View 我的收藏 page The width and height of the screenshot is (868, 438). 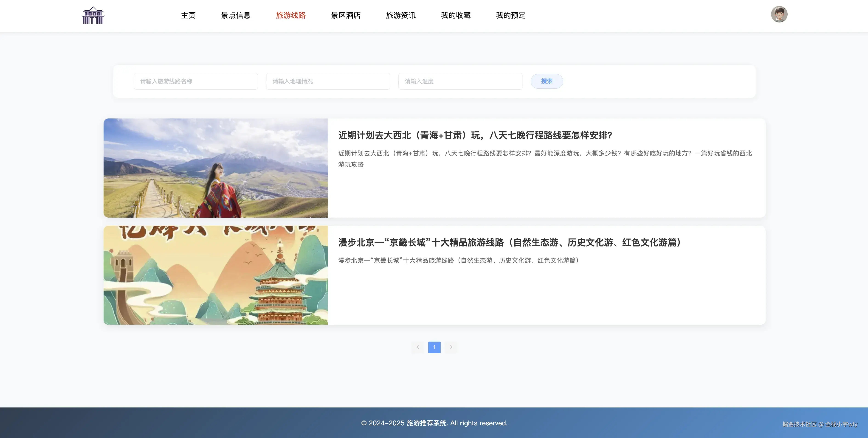coord(456,16)
